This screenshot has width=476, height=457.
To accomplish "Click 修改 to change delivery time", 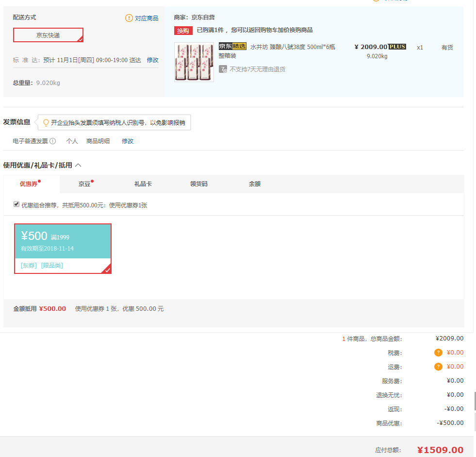I will [x=152, y=60].
